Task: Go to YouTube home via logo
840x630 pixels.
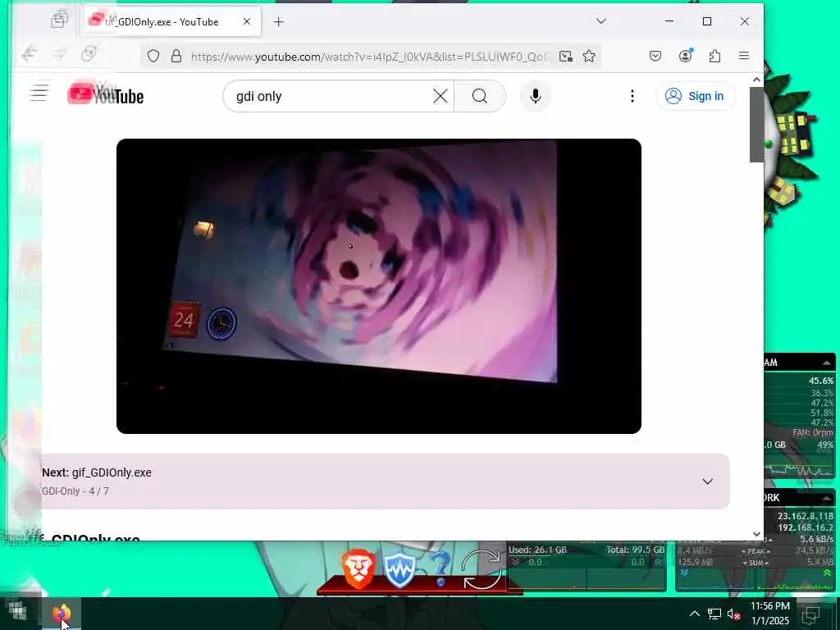Action: pyautogui.click(x=106, y=95)
